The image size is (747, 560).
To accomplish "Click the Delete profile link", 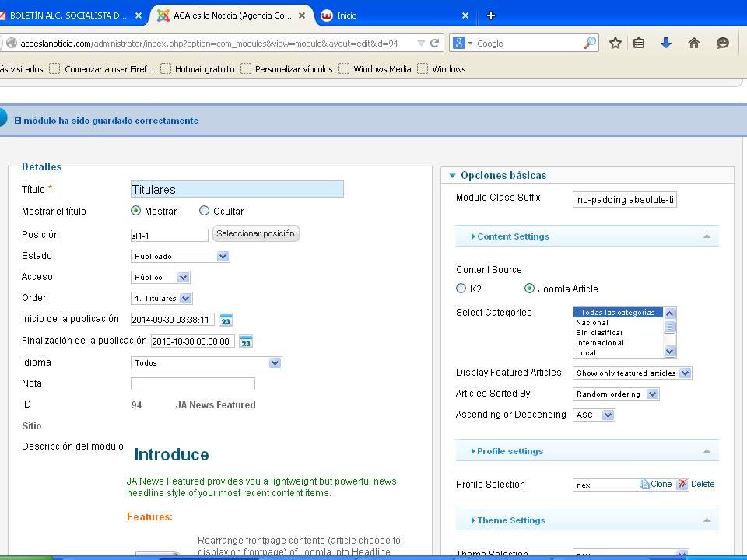I will (702, 484).
